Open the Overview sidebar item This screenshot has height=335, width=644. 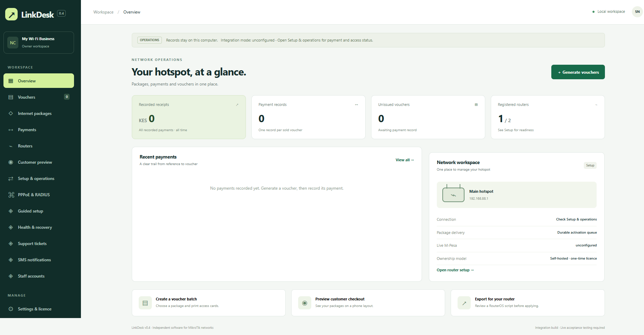pos(39,81)
